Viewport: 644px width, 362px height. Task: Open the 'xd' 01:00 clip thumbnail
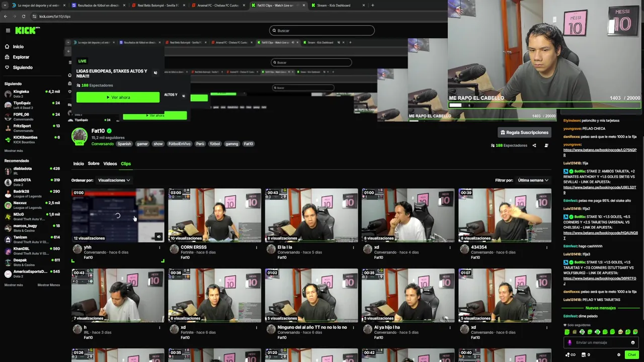click(408, 215)
